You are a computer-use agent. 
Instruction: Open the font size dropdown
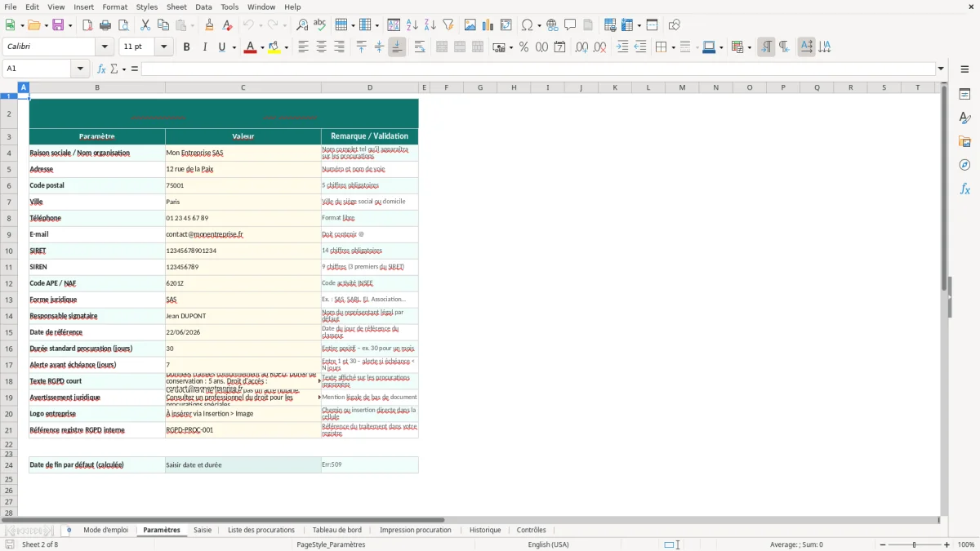tap(163, 47)
